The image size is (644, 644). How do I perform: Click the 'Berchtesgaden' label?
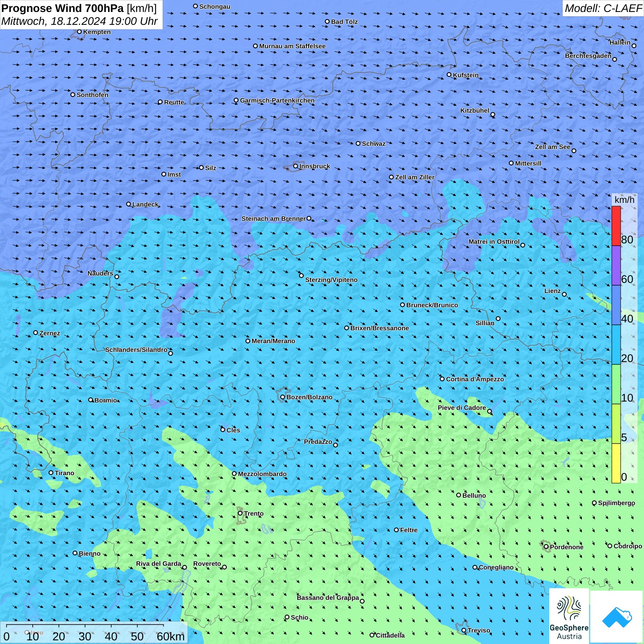click(x=588, y=56)
